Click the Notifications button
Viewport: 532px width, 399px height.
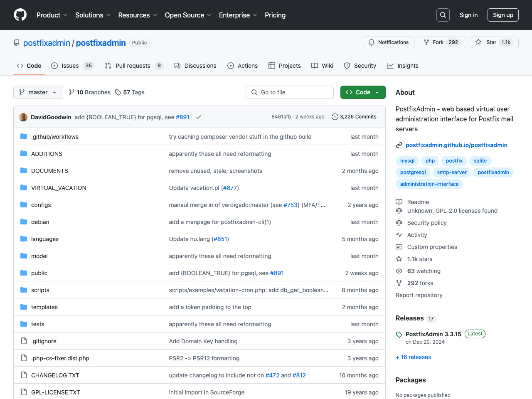coord(389,42)
